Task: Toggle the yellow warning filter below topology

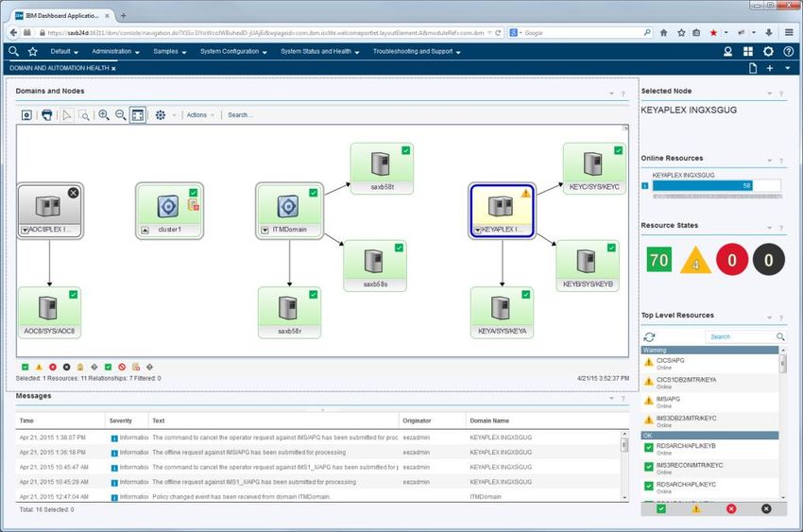Action: (x=39, y=368)
